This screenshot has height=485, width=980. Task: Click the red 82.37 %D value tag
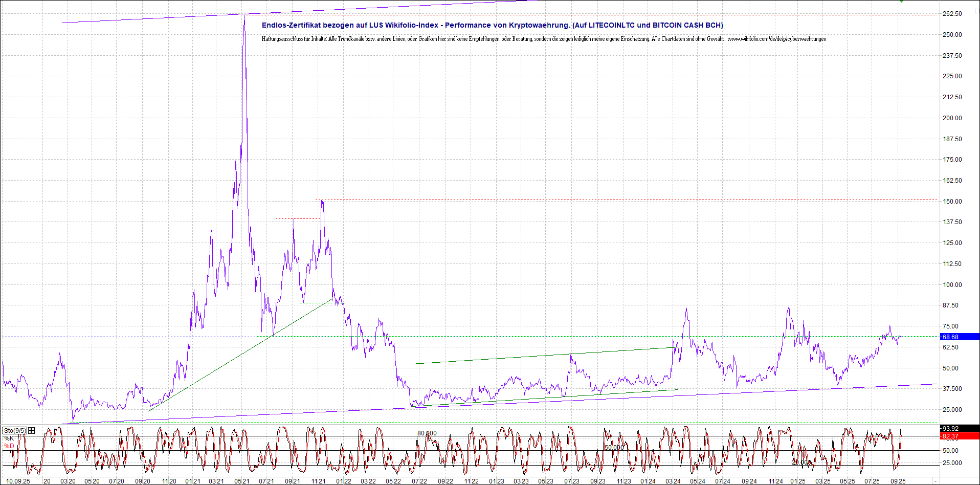pyautogui.click(x=960, y=436)
